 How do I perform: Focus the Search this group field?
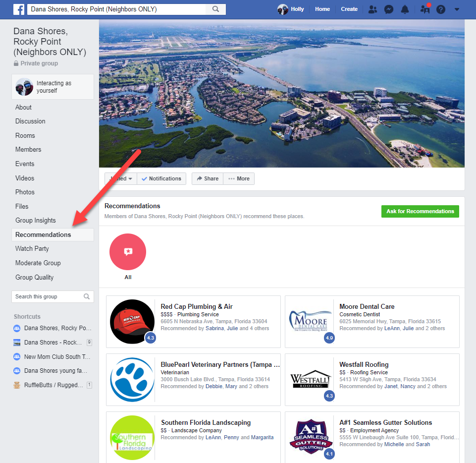(53, 296)
